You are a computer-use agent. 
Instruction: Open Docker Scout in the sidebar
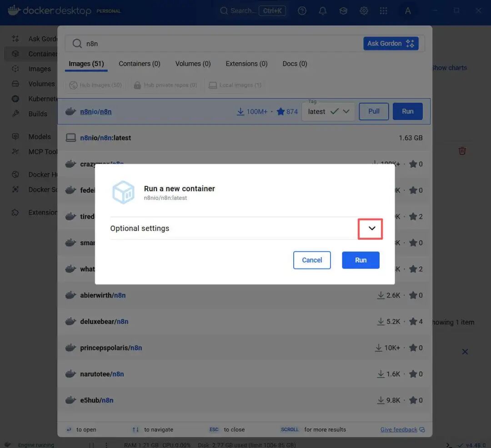[31, 189]
